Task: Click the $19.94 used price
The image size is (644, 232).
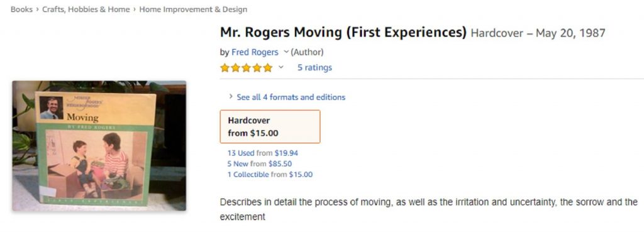Action: (x=286, y=153)
